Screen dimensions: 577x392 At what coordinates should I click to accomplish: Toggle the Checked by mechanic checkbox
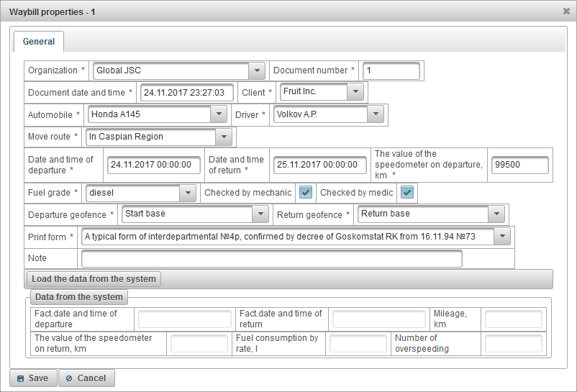coord(306,193)
